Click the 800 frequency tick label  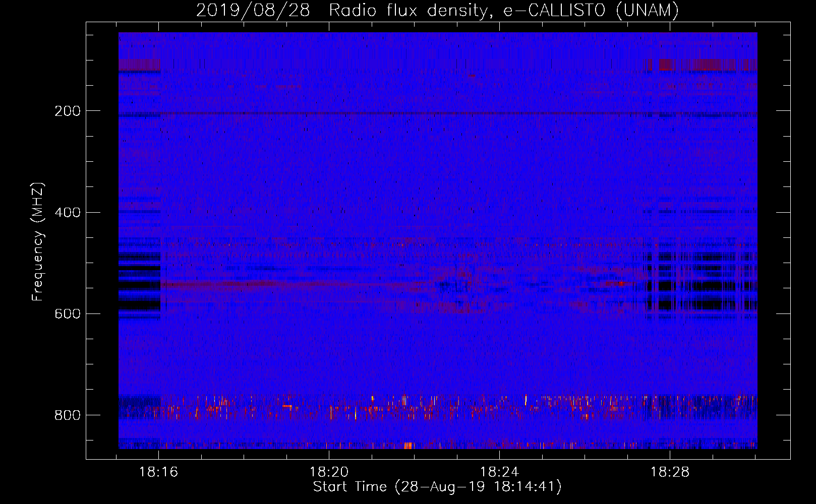[x=67, y=415]
